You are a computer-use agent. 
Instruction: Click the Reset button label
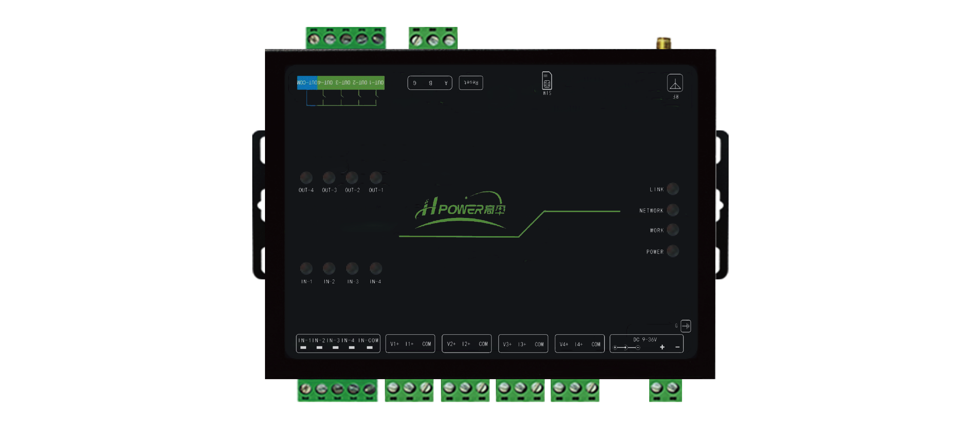471,83
